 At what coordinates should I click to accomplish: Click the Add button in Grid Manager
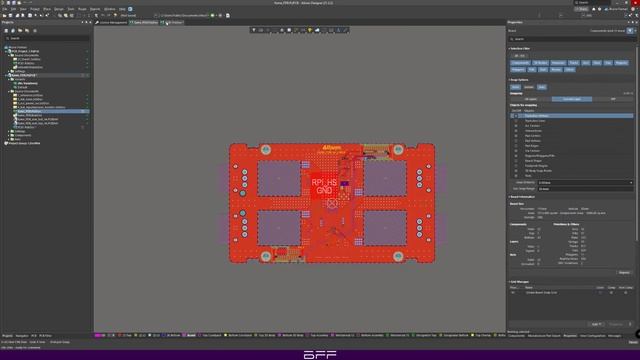point(596,324)
